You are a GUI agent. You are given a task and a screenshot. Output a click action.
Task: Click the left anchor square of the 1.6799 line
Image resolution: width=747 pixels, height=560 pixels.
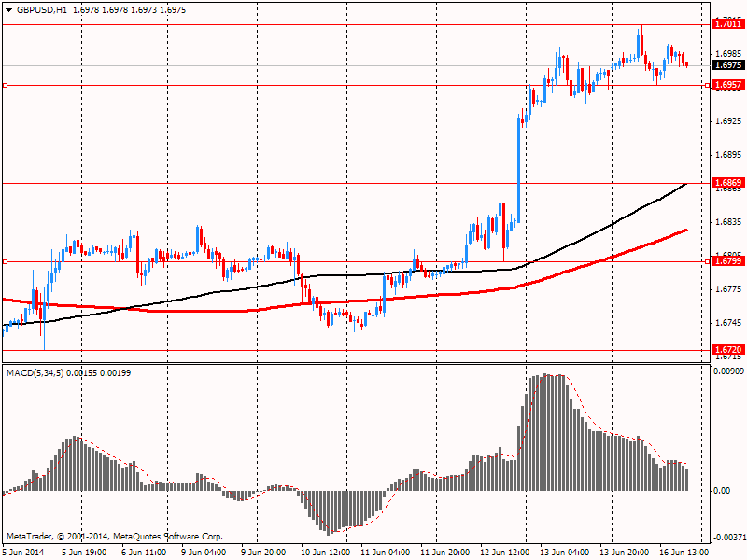[5, 262]
